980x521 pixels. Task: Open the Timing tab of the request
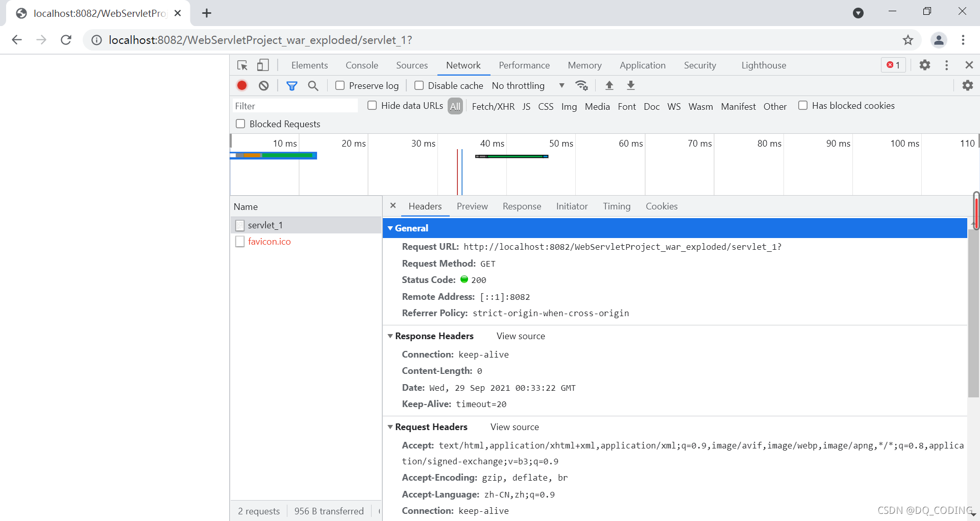(x=617, y=206)
